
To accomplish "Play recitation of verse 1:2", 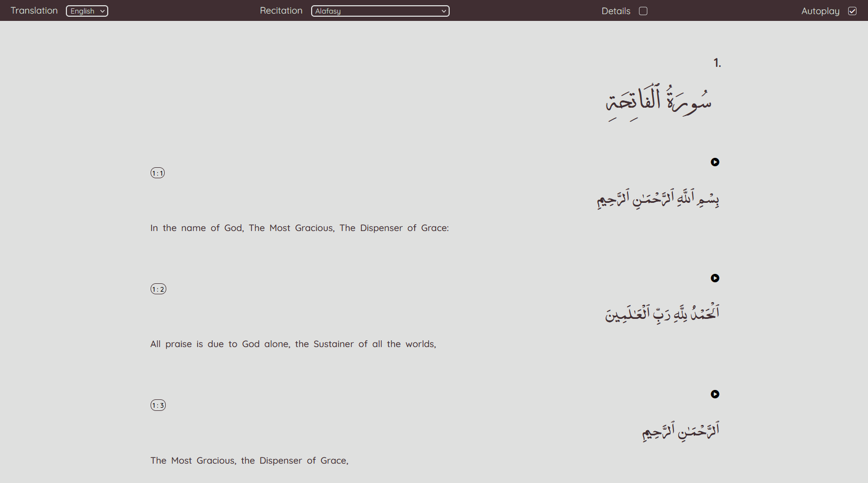I will [715, 278].
